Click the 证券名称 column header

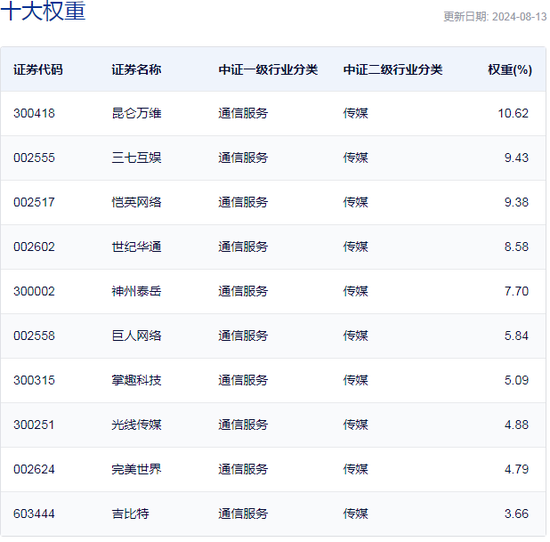(136, 69)
